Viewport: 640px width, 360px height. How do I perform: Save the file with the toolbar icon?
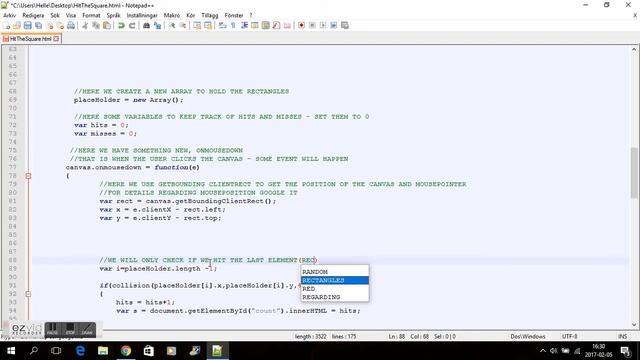coord(27,25)
